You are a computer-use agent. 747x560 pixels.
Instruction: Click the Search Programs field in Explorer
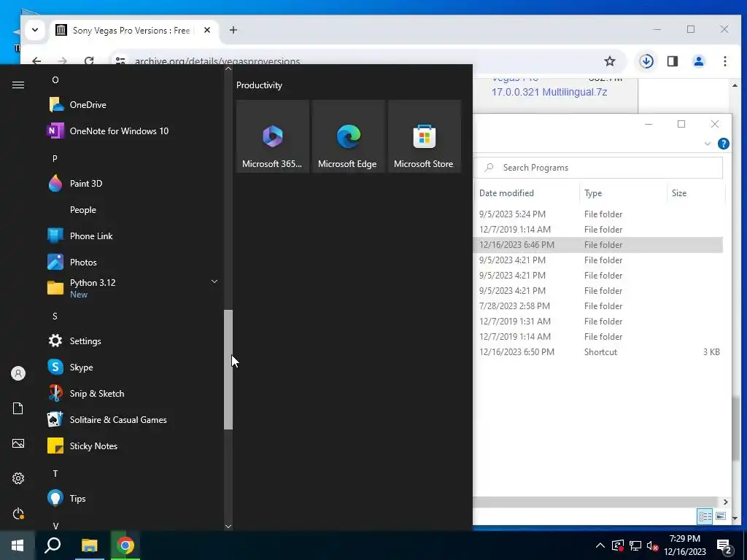(598, 168)
